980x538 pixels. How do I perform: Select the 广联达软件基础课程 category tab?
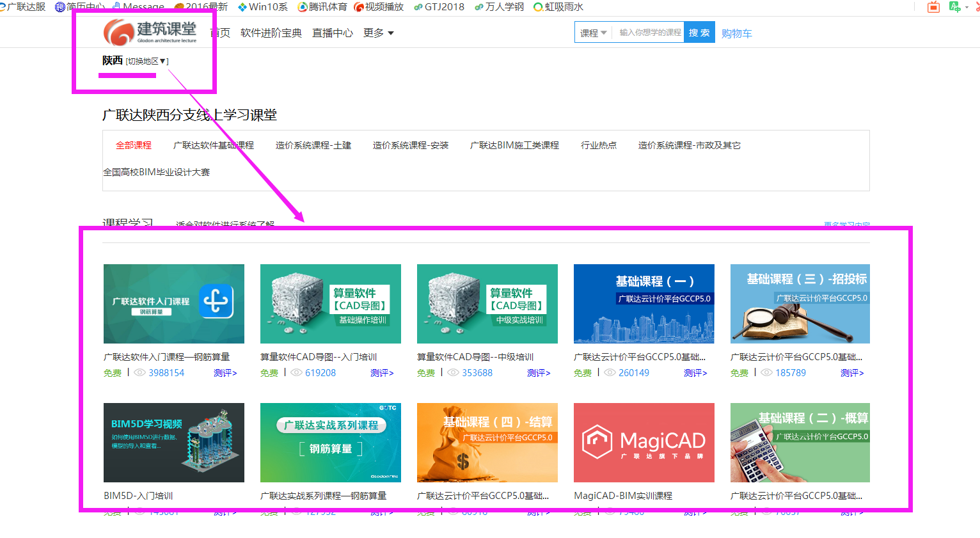[x=214, y=145]
